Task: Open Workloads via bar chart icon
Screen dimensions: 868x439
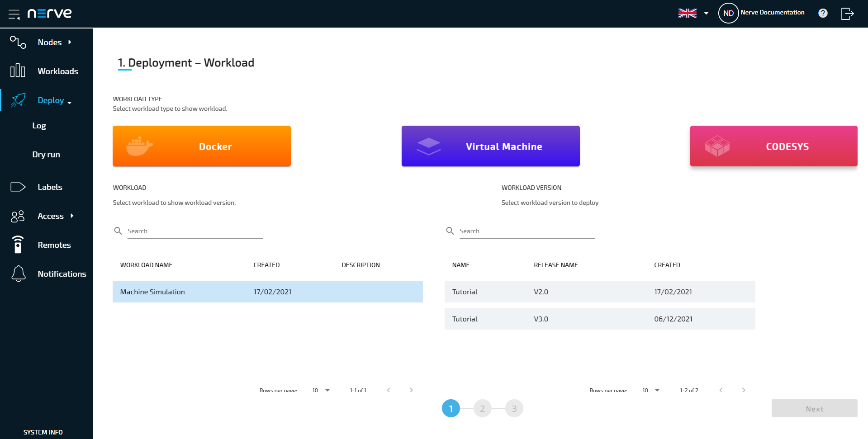Action: click(x=18, y=71)
